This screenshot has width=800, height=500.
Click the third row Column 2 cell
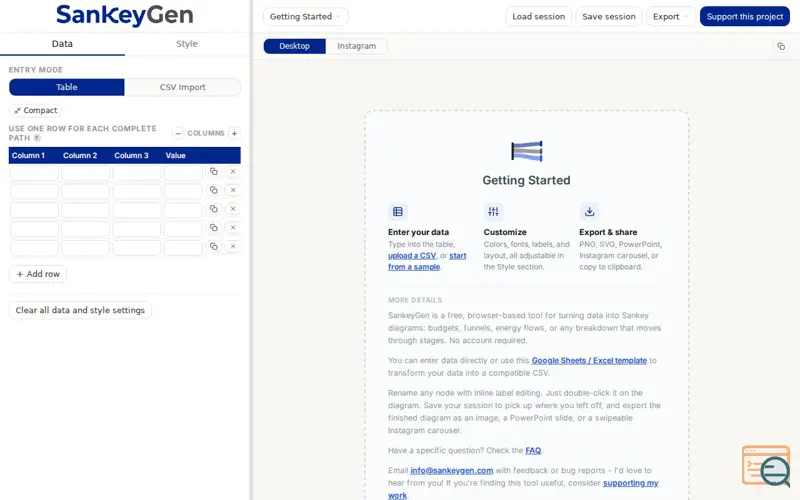coord(85,210)
